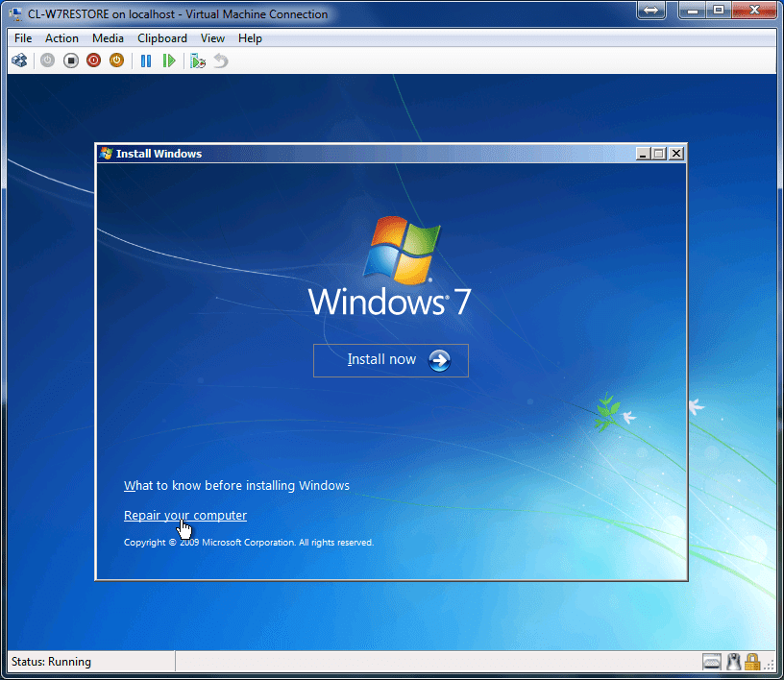The height and width of the screenshot is (680, 784).
Task: Click the orange Save state icon
Action: coord(116,61)
